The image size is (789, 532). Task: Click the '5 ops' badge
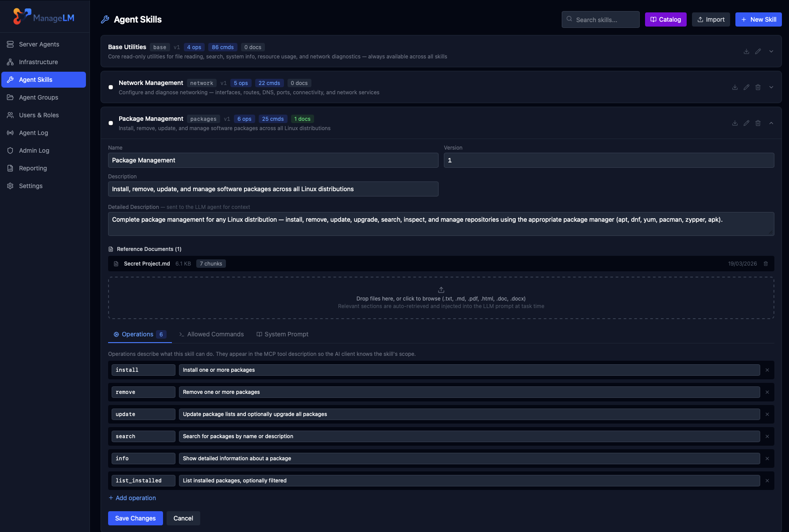241,83
